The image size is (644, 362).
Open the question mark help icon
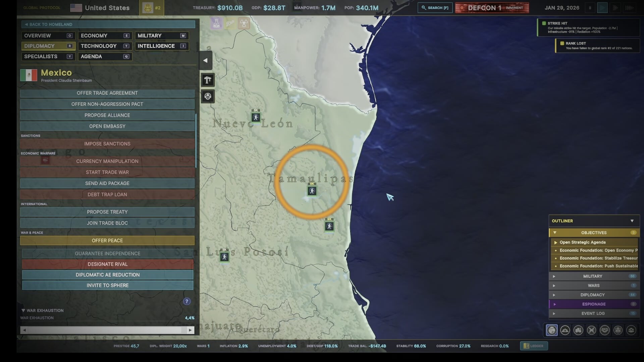pos(187,301)
